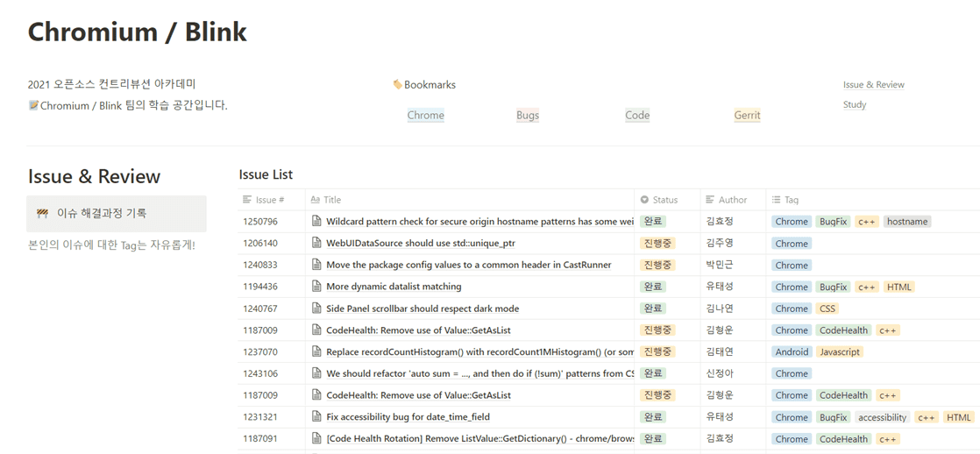Click the Issue & Review section heading

[95, 176]
